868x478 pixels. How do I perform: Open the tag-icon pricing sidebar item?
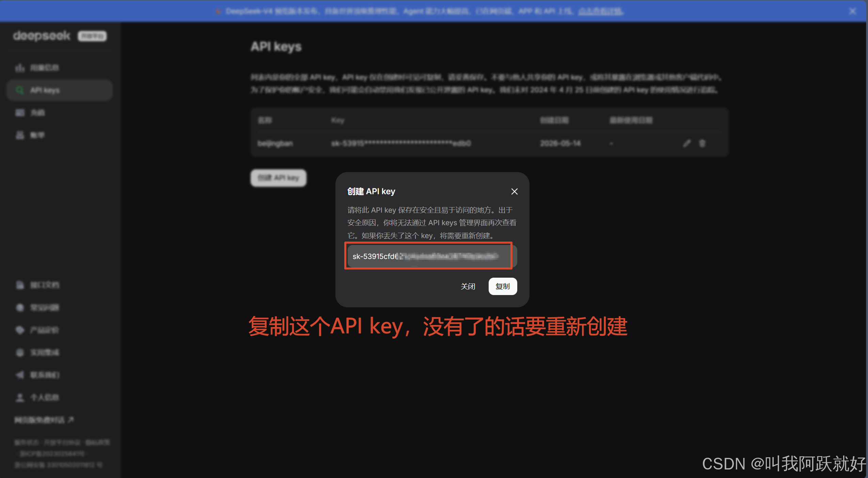60,330
